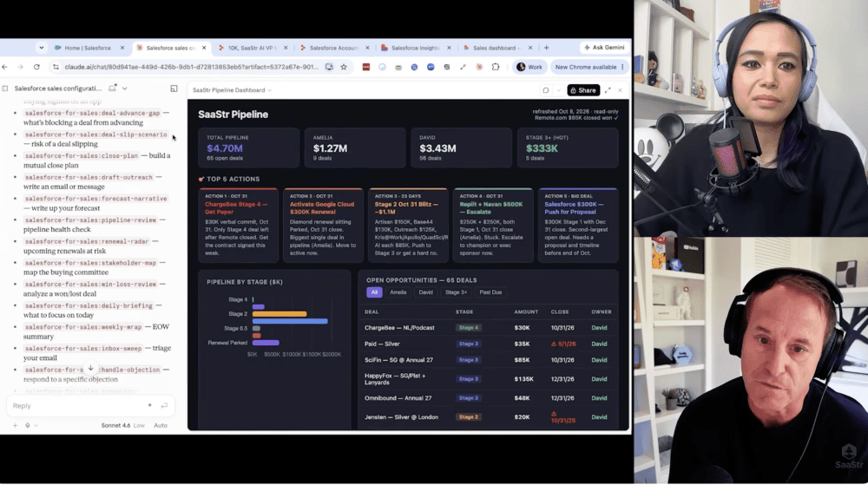Image resolution: width=868 pixels, height=485 pixels.
Task: Close the artifact panel
Action: point(621,90)
